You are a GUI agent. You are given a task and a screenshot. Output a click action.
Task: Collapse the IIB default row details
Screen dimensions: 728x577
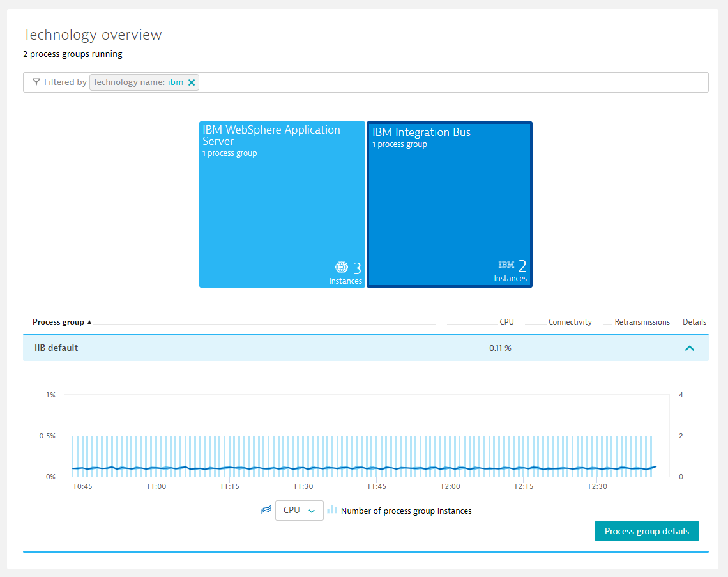point(690,348)
